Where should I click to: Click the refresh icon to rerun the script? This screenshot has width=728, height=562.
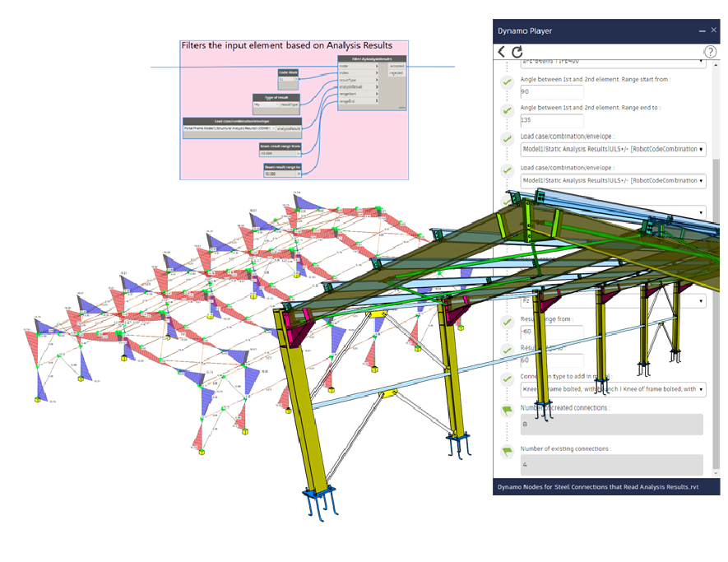(x=517, y=51)
